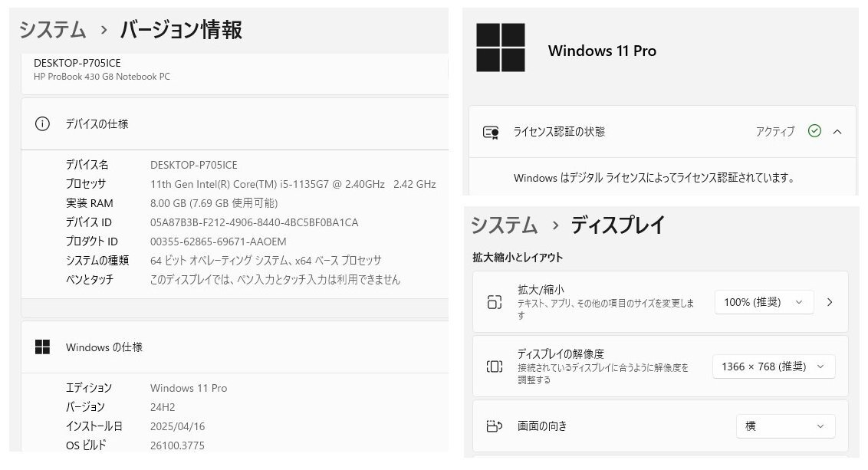Click the display resolution icon
This screenshot has height=470, width=868.
coord(495,366)
